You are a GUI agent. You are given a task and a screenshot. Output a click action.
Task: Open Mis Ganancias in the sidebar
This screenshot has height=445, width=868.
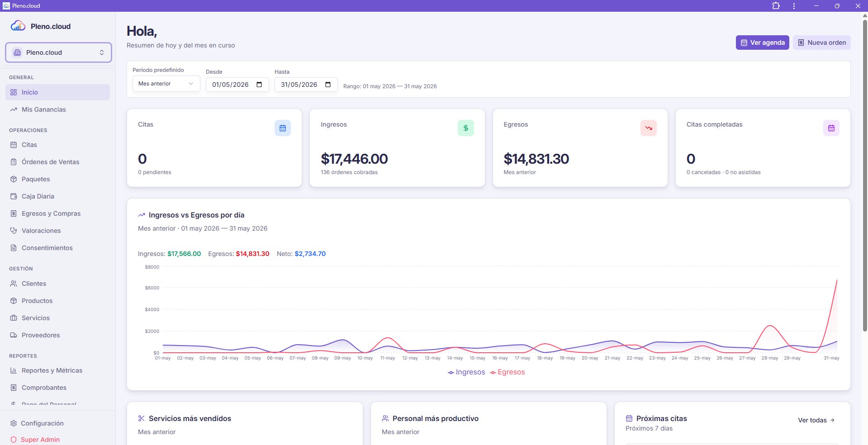click(57, 109)
